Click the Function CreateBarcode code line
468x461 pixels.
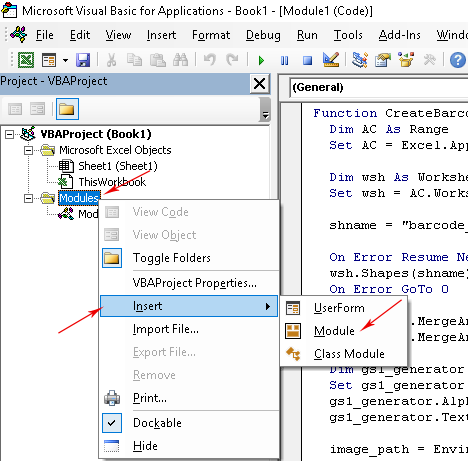(390, 113)
